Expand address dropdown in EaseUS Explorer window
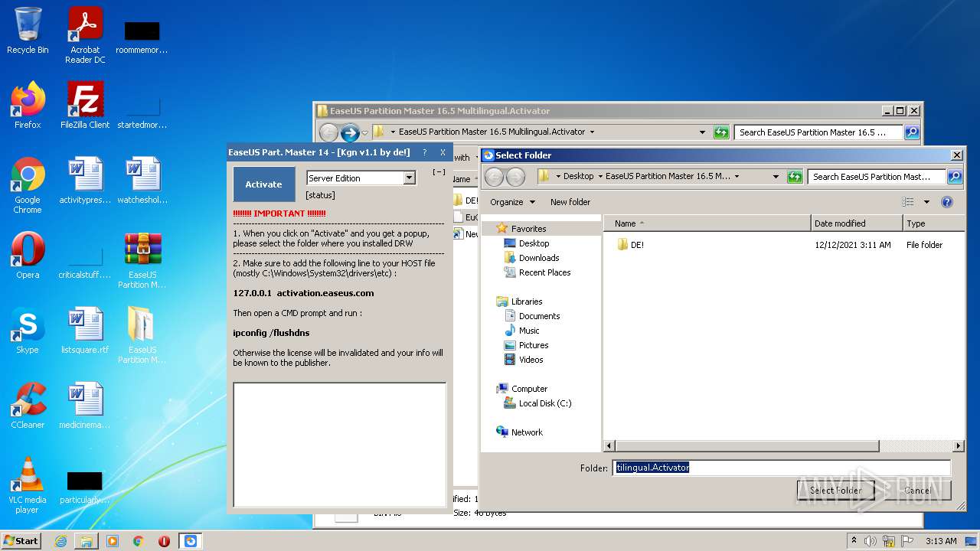This screenshot has width=980, height=551. [x=702, y=132]
